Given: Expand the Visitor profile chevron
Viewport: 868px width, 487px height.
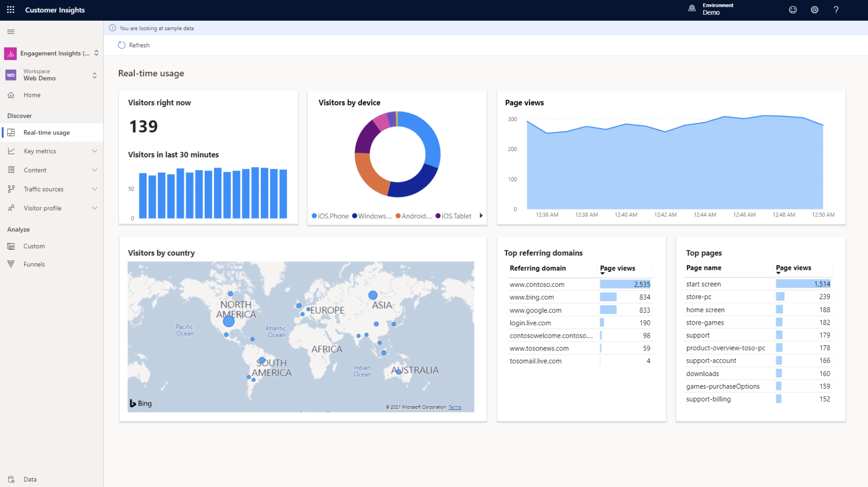Looking at the screenshot, I should [95, 208].
